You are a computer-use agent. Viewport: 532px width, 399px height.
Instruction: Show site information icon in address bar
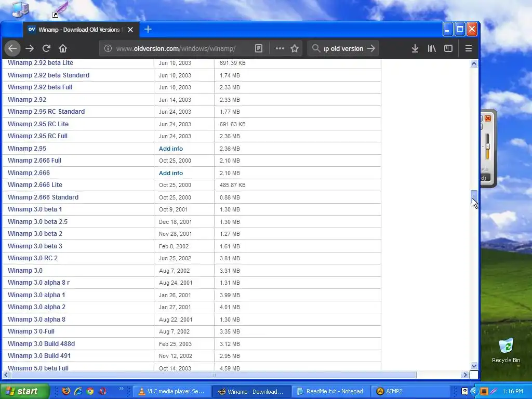[x=108, y=48]
